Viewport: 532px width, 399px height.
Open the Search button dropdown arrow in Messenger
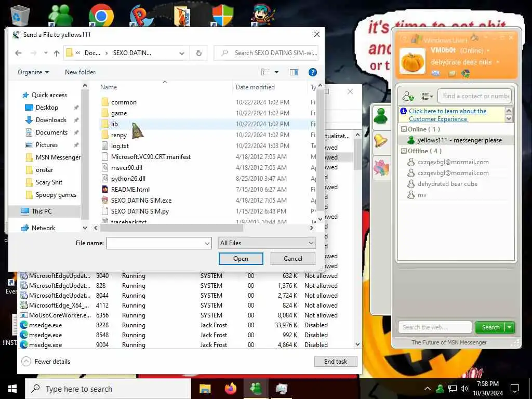pos(509,327)
